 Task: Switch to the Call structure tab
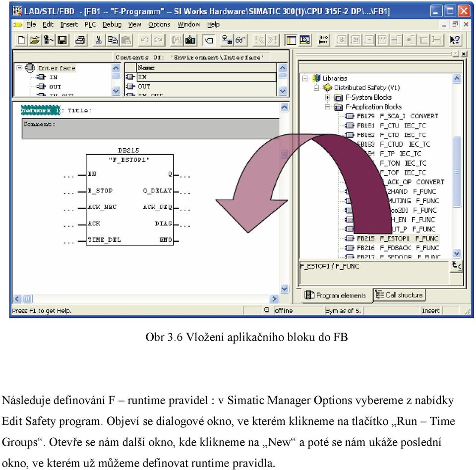399,295
